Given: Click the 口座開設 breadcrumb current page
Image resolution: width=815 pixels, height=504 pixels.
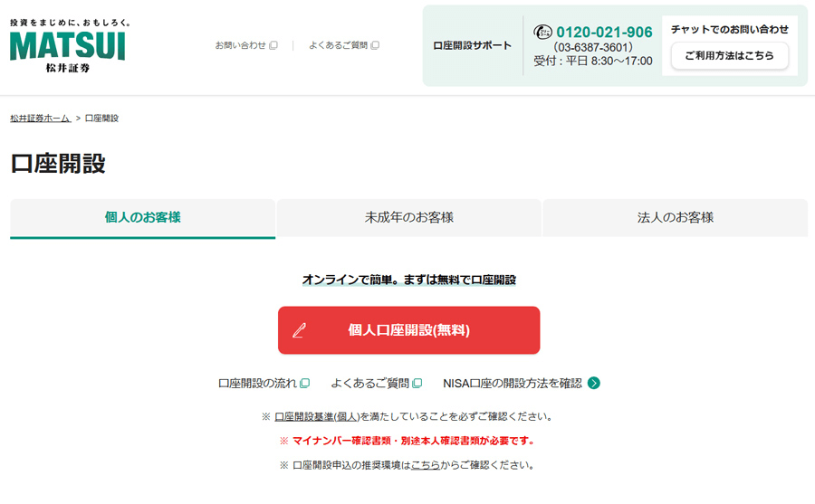Looking at the screenshot, I should tap(101, 119).
